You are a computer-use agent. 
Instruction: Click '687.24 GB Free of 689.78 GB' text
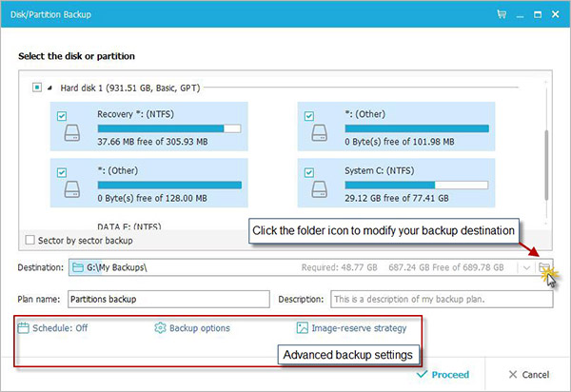point(446,267)
